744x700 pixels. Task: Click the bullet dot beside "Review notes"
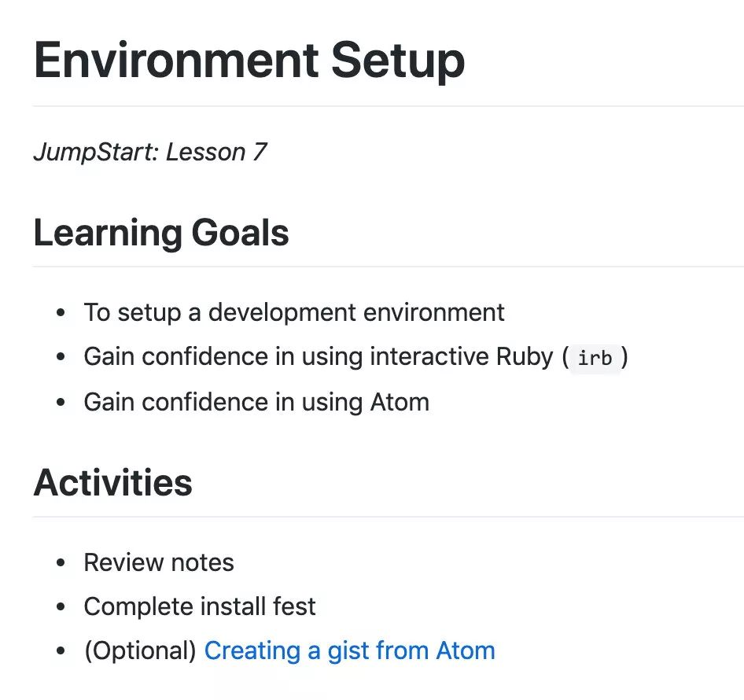61,563
